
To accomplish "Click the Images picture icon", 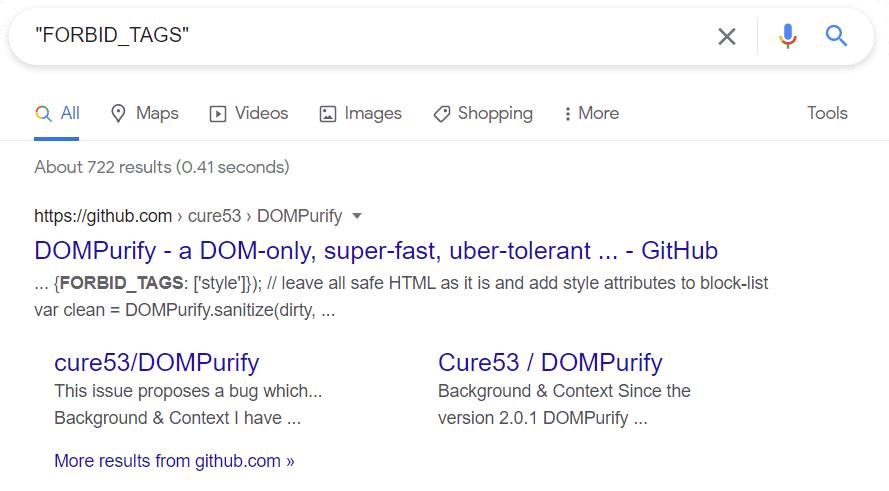I will click(328, 114).
